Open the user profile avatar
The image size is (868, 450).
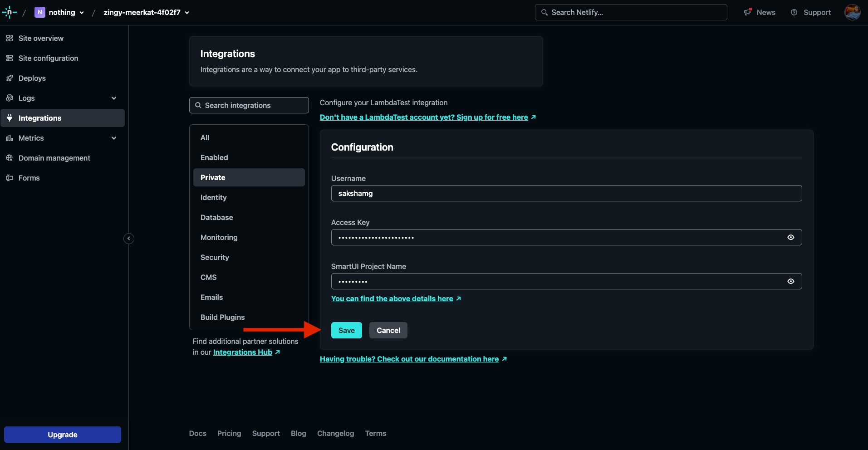pos(852,12)
